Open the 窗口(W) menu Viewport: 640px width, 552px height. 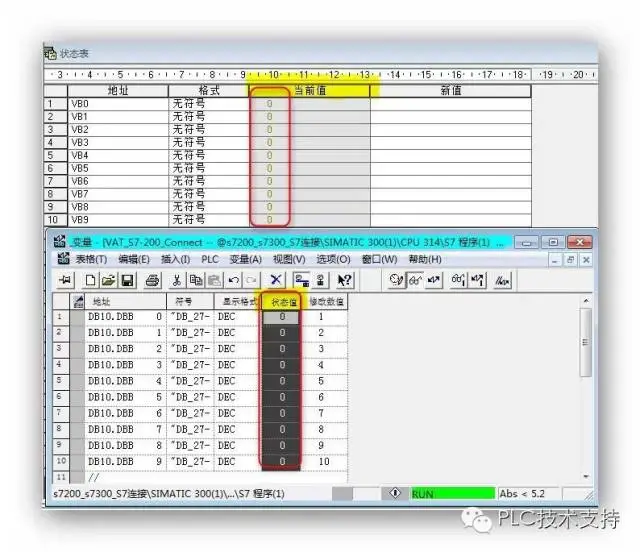click(380, 259)
